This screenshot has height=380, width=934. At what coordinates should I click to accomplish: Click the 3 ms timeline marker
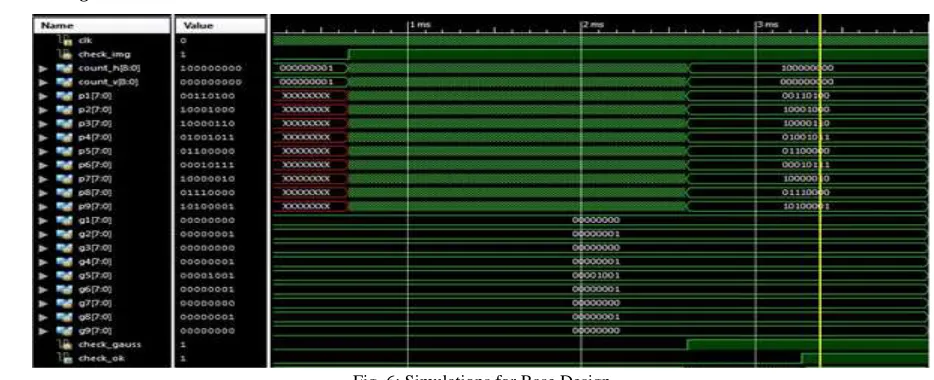pos(767,25)
